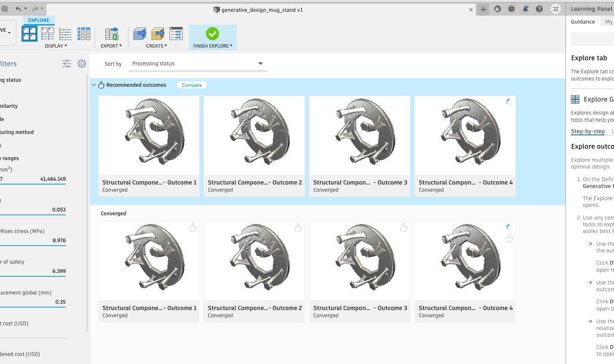Select the Guidance tab in Learning Panel
The height and width of the screenshot is (364, 614).
click(x=583, y=22)
